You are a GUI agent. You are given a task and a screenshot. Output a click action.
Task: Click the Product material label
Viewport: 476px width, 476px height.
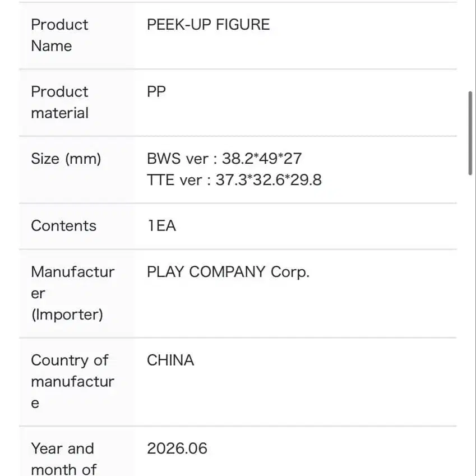coord(60,102)
